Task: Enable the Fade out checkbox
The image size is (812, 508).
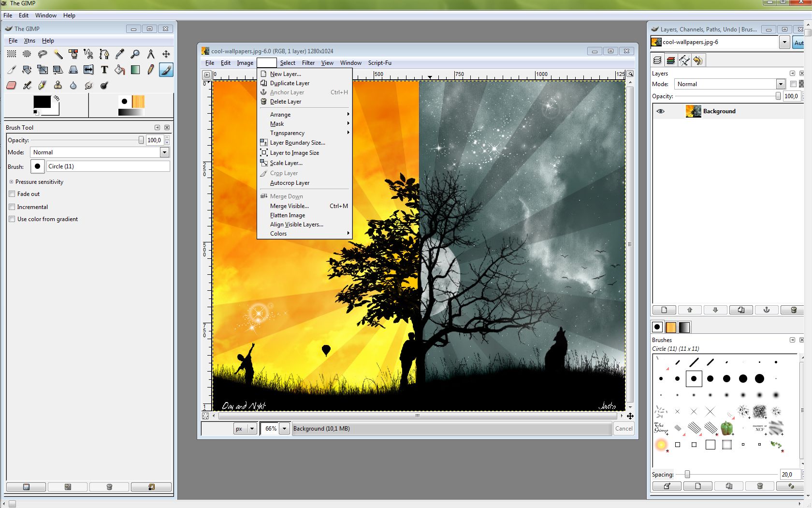Action: click(12, 194)
